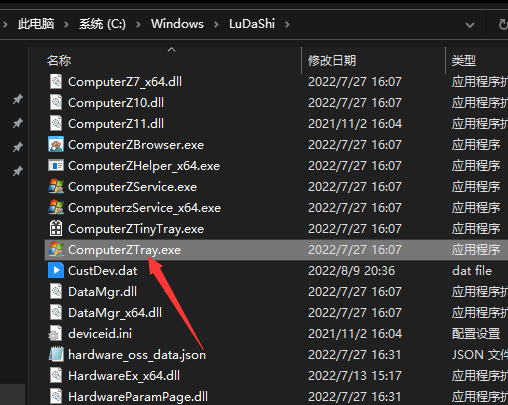Select the hardware_oss_data.json notepad icon
This screenshot has height=405, width=508.
click(56, 354)
